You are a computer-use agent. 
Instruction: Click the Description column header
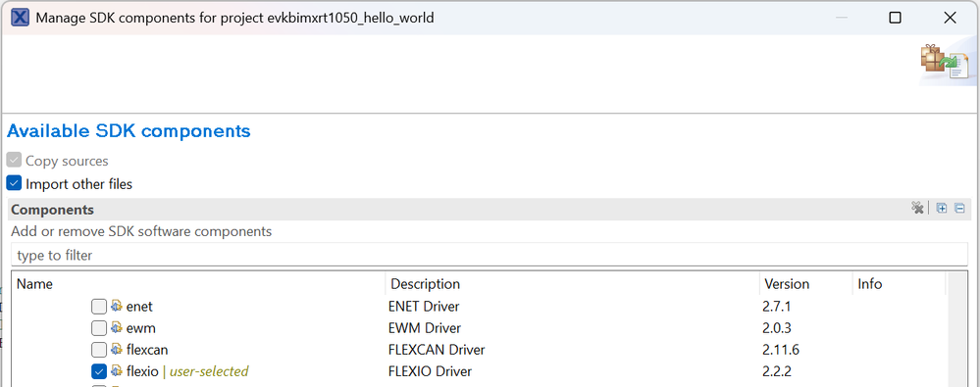pyautogui.click(x=573, y=284)
